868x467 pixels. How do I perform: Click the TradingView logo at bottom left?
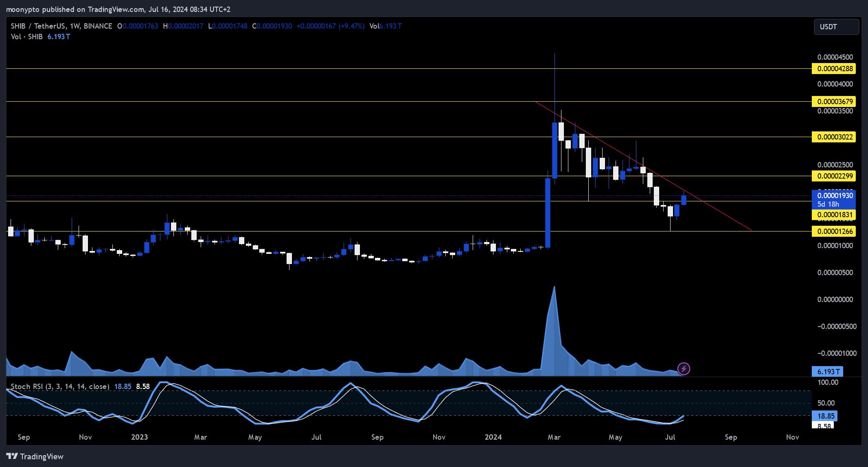[35, 456]
